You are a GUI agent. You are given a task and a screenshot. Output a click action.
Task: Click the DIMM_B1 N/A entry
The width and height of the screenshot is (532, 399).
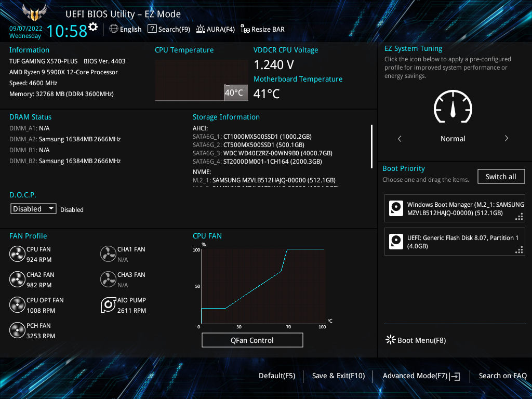point(29,150)
